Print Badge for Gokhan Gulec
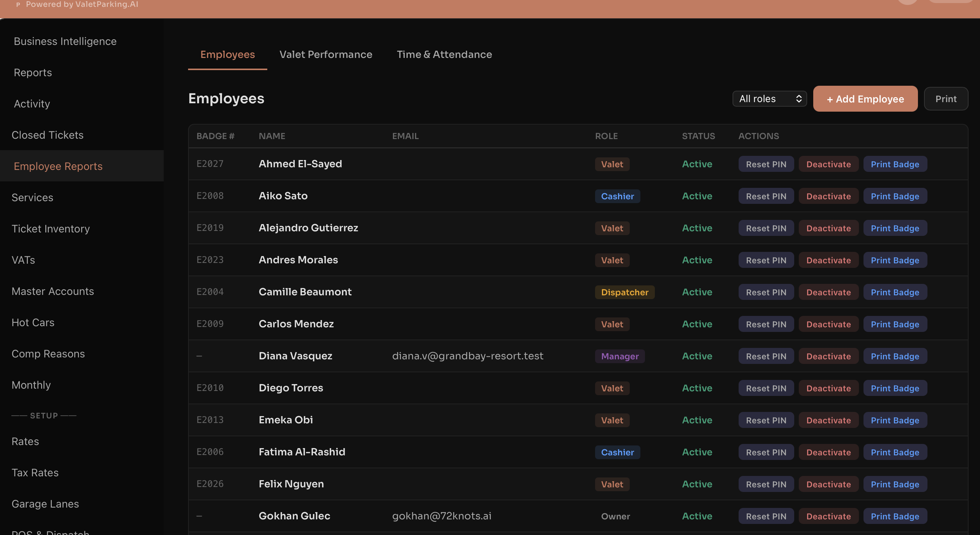Image resolution: width=980 pixels, height=535 pixels. [895, 516]
